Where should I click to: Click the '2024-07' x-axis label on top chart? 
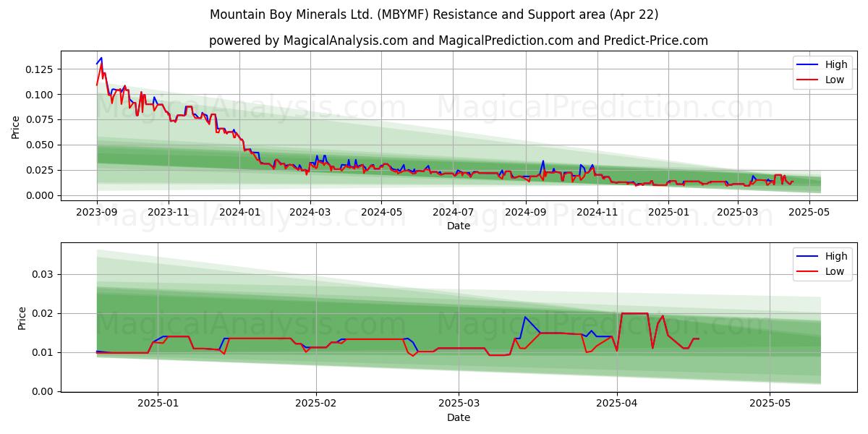(x=453, y=212)
